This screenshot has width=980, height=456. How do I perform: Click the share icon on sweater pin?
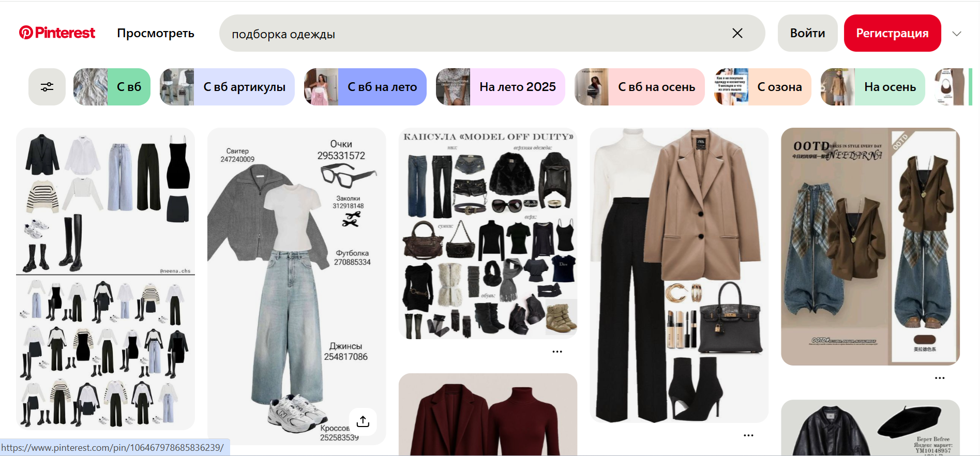pos(363,421)
